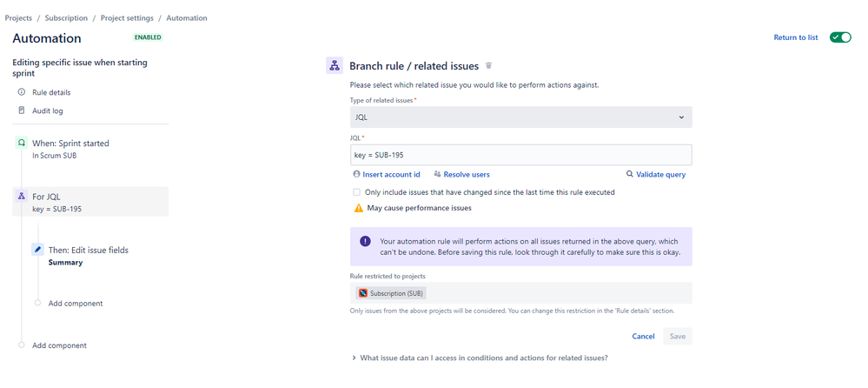Screen dimensions: 868x388
Task: Delete branch rule via trash icon
Action: coord(488,65)
